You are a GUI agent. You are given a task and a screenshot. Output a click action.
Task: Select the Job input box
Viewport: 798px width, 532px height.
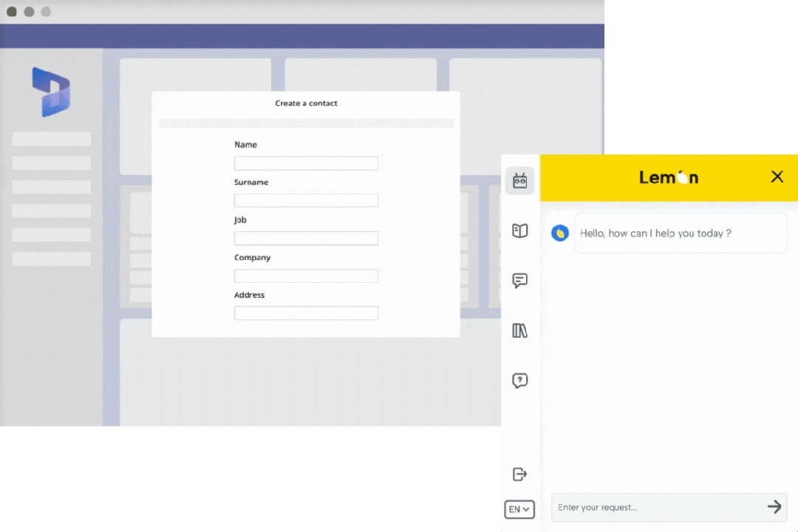(x=306, y=238)
